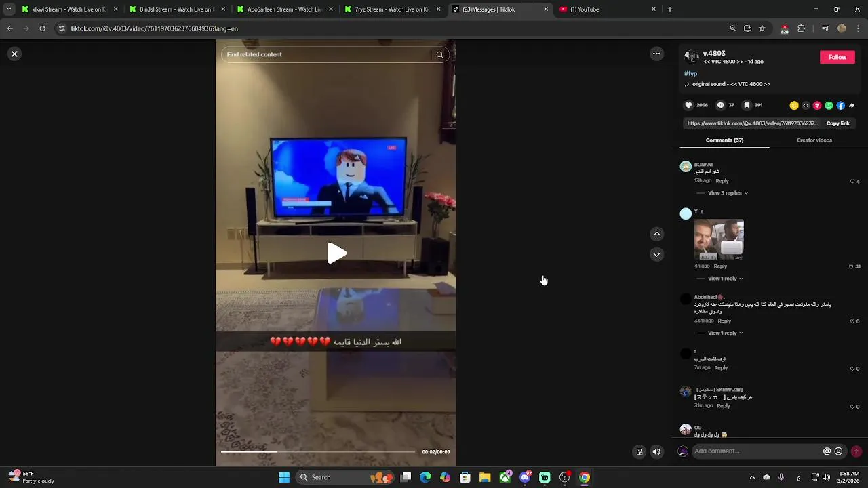Switch to the 7ryz Stream browser tab
868x488 pixels.
[392, 9]
